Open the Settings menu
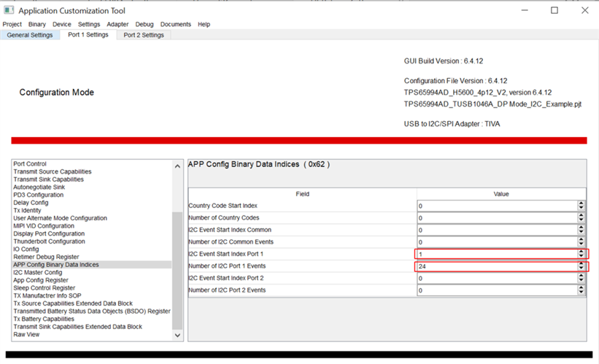599x364 pixels. [89, 24]
